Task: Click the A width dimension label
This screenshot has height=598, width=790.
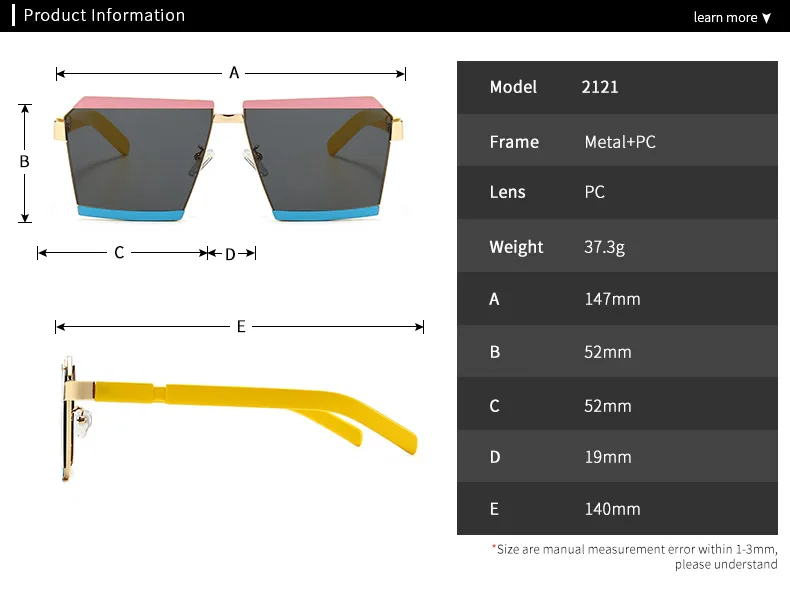Action: [x=234, y=73]
